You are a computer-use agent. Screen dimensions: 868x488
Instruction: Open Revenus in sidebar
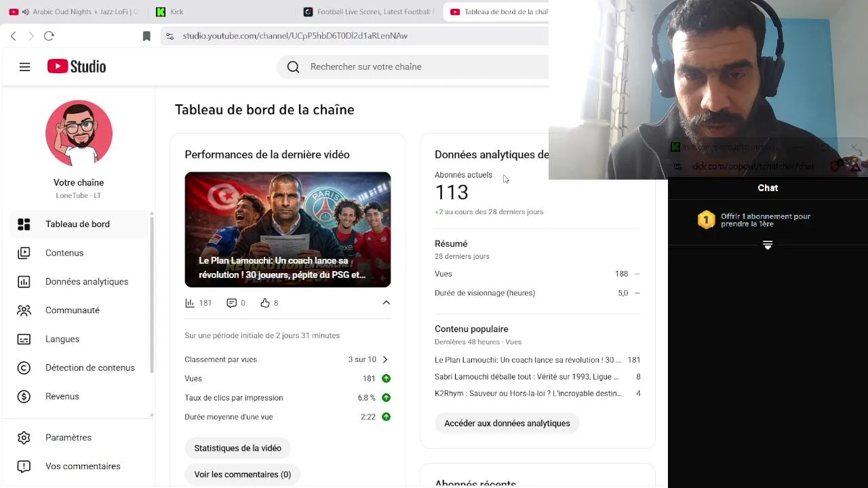tap(79, 396)
